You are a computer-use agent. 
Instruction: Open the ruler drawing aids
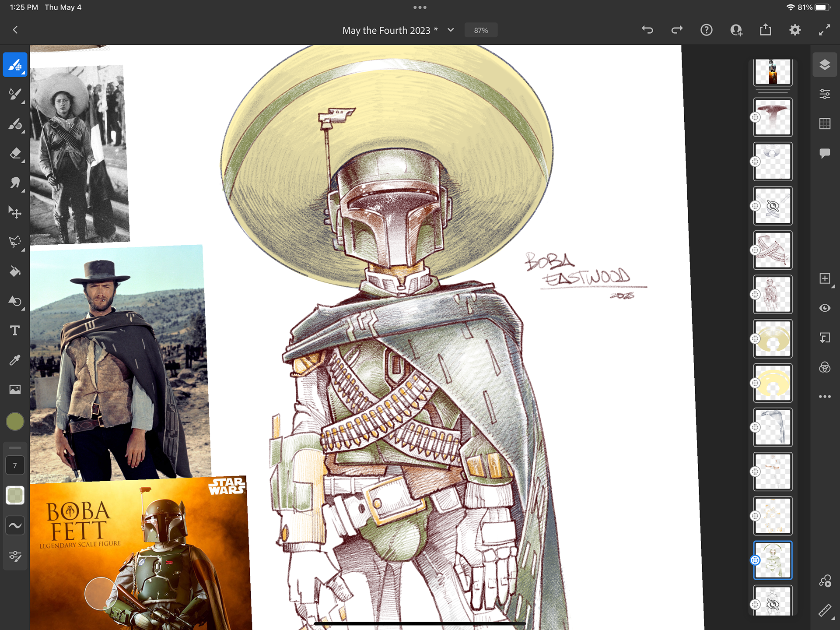[825, 610]
